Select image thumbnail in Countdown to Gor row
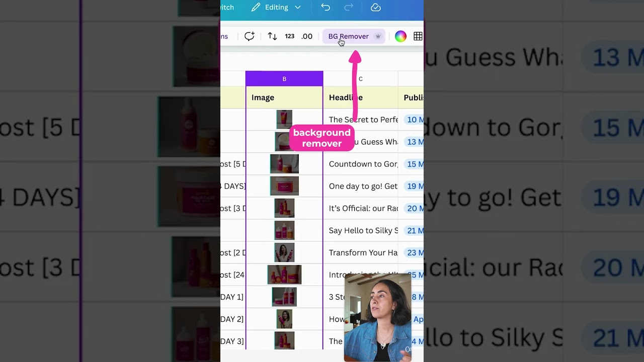 pos(284,164)
